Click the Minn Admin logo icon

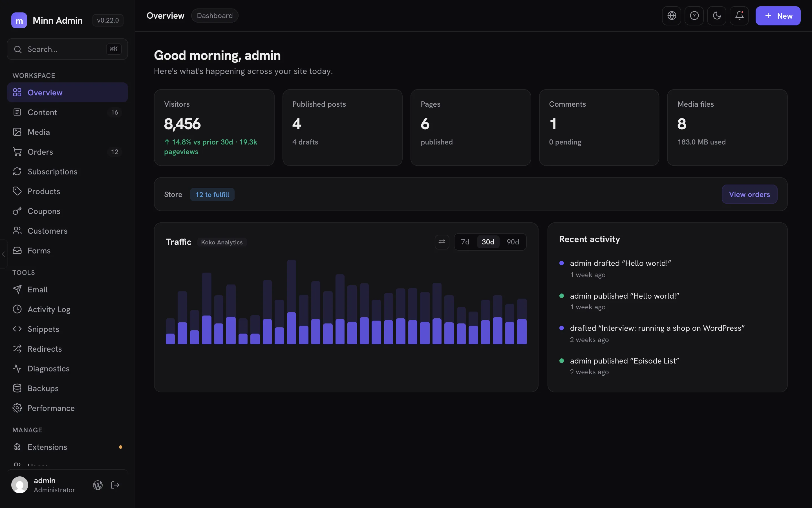coord(19,21)
